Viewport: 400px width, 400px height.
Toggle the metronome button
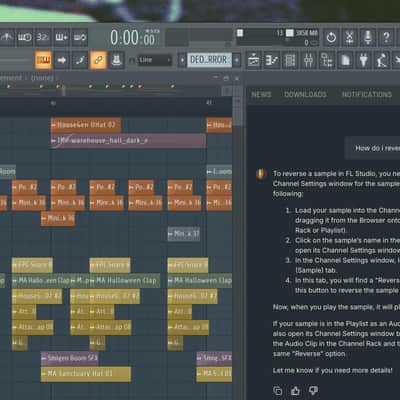tap(7, 37)
